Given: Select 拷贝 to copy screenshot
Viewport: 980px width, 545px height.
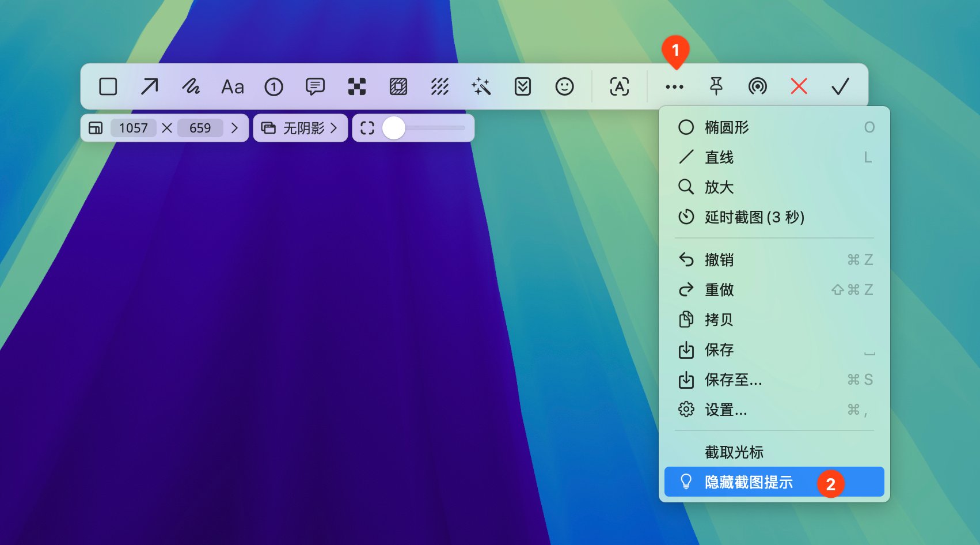Looking at the screenshot, I should (774, 320).
